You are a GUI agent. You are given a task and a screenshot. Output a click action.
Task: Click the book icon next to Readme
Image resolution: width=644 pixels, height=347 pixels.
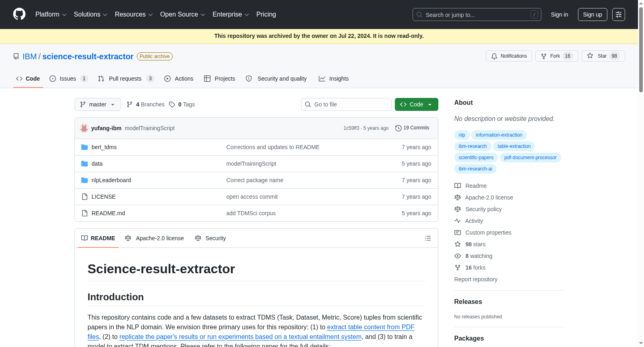pos(458,186)
